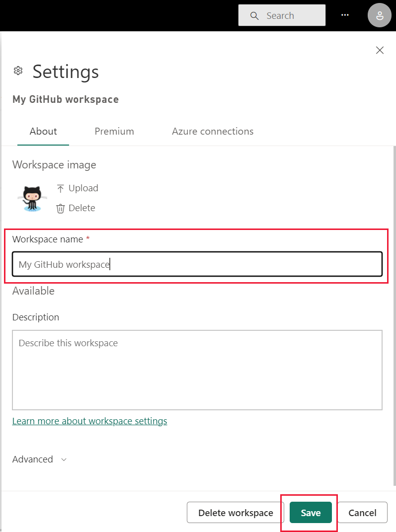The width and height of the screenshot is (396, 532).
Task: Expand the Advanced section
Action: (x=39, y=459)
